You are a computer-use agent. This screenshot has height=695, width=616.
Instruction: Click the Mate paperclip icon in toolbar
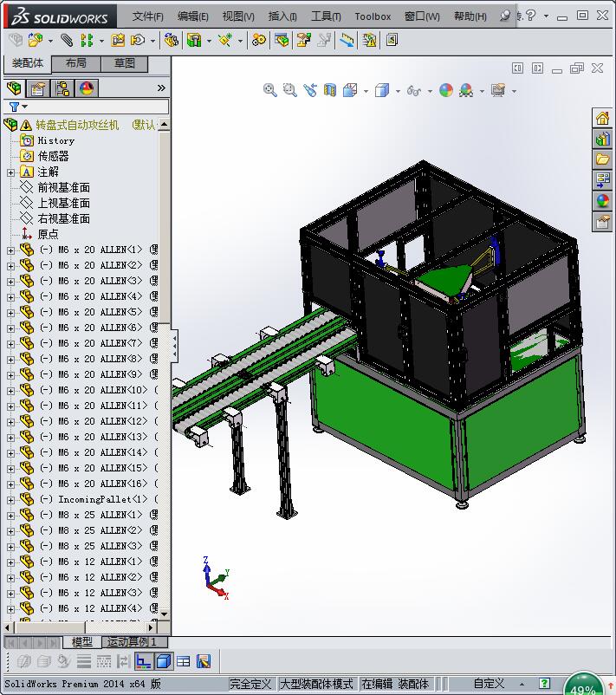[67, 41]
